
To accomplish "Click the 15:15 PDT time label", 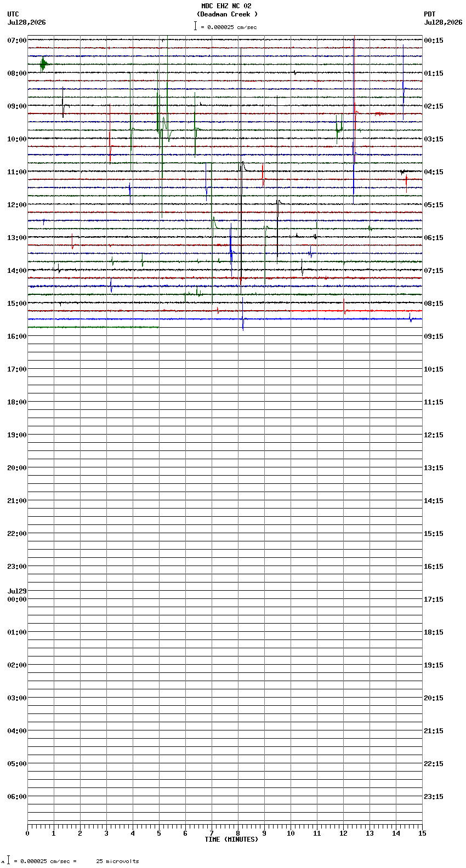I will (x=434, y=534).
